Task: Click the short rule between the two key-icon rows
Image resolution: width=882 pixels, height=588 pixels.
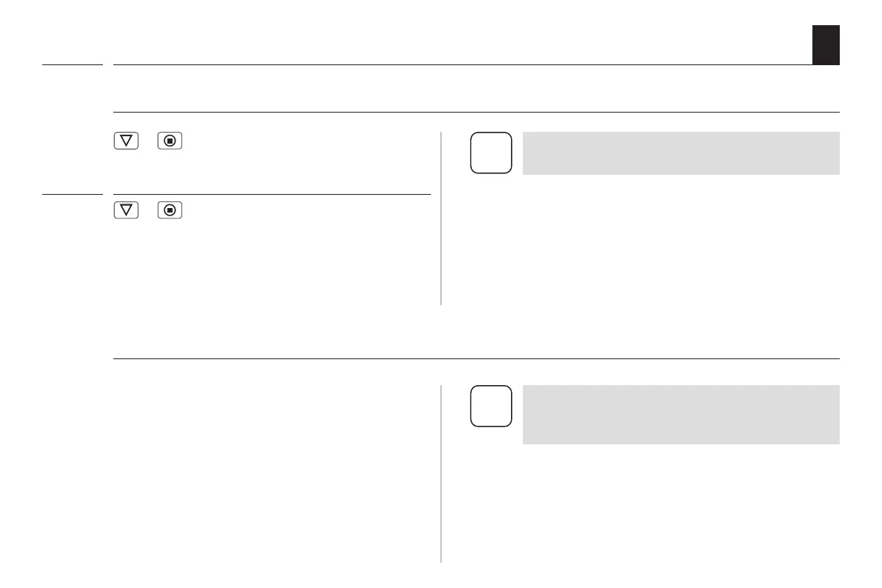Action: (x=272, y=195)
